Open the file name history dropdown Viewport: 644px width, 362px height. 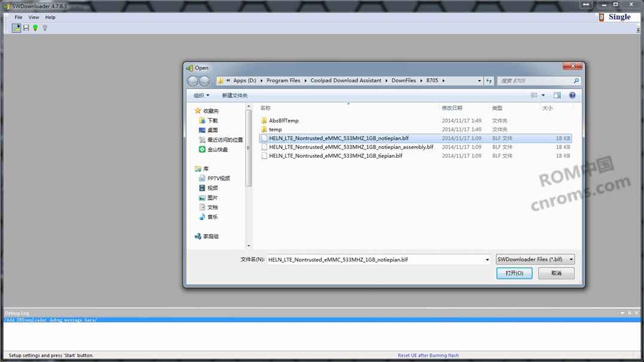pos(487,260)
